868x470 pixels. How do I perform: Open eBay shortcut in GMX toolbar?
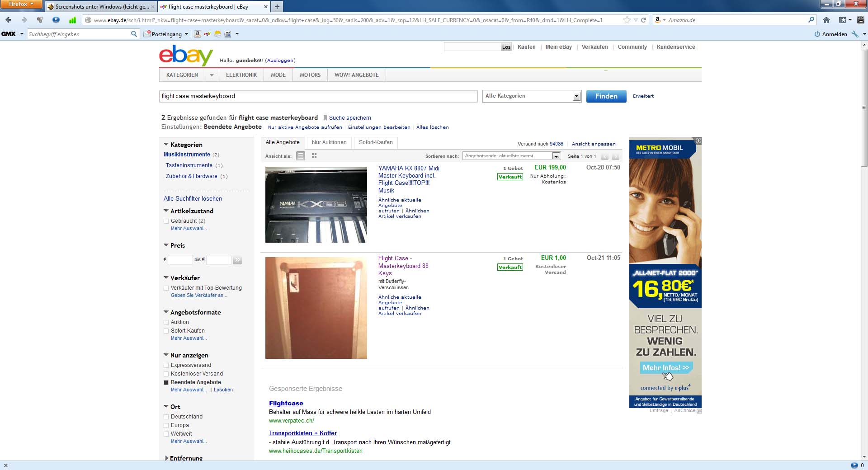tap(208, 34)
